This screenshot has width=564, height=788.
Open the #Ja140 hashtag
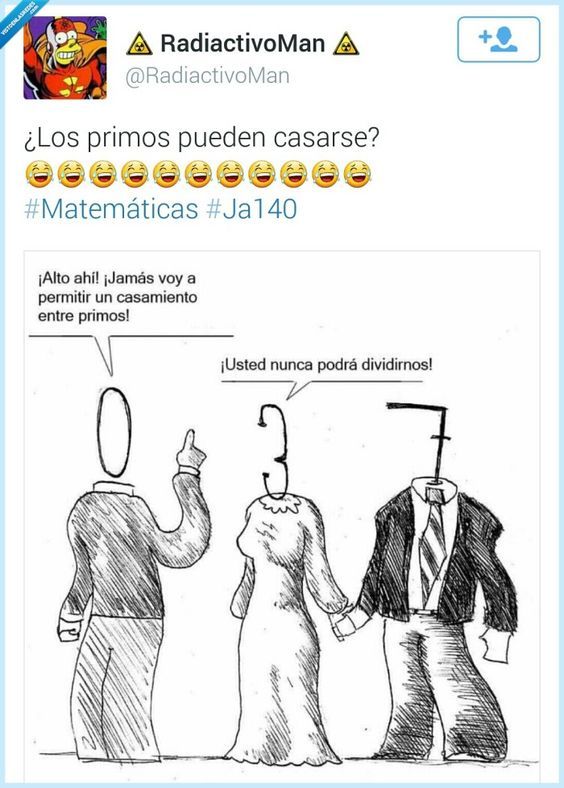click(x=251, y=209)
